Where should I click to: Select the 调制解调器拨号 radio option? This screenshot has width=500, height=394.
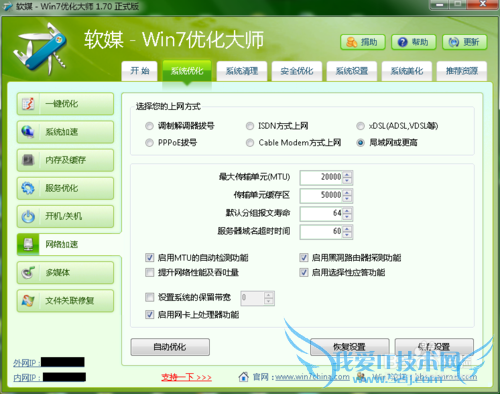point(149,126)
